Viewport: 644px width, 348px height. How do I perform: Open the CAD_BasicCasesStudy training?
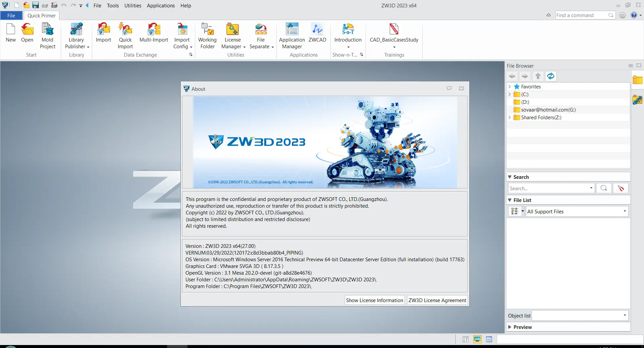pyautogui.click(x=394, y=36)
